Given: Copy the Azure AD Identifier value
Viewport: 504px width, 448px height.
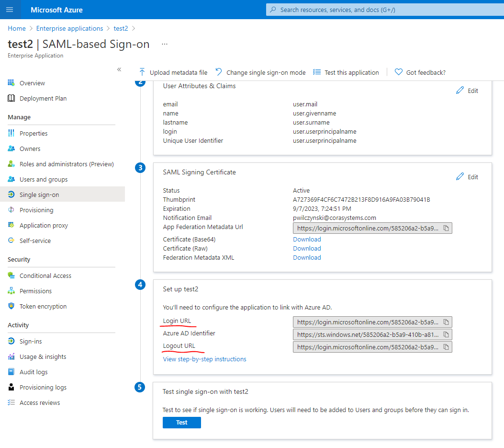Looking at the screenshot, I should click(446, 335).
